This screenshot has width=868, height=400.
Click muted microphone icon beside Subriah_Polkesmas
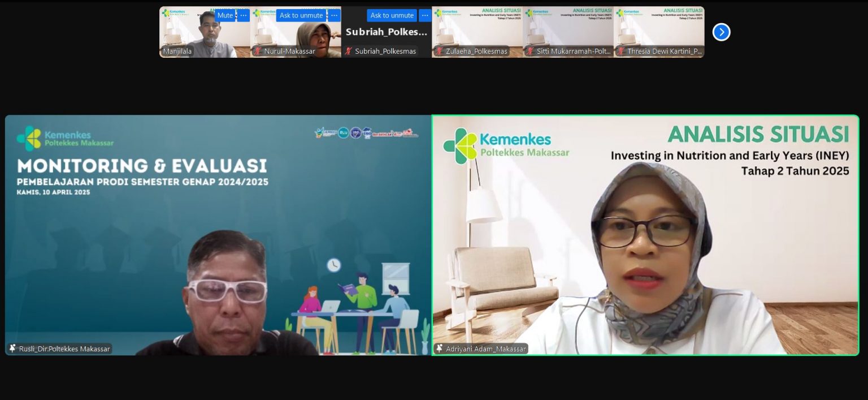tap(349, 51)
